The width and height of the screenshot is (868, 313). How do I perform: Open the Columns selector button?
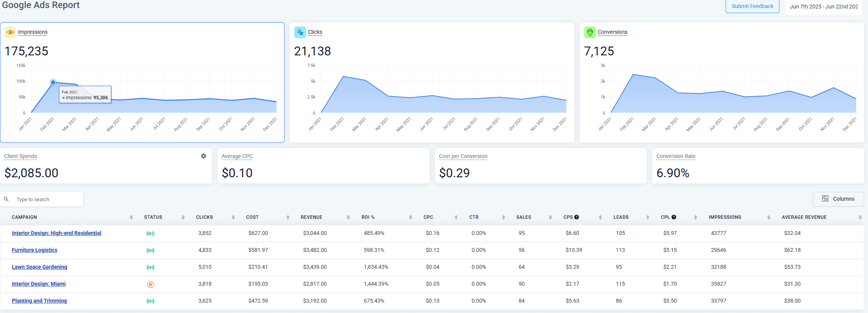tap(838, 199)
